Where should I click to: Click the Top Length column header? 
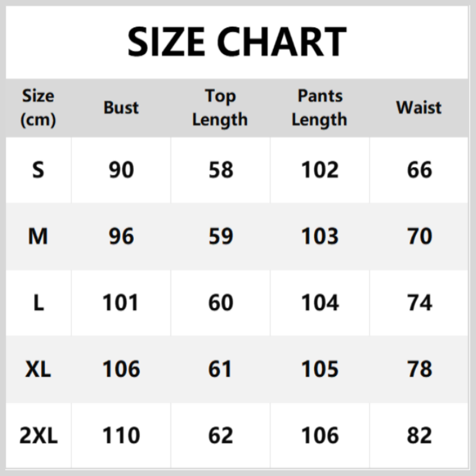(x=220, y=108)
